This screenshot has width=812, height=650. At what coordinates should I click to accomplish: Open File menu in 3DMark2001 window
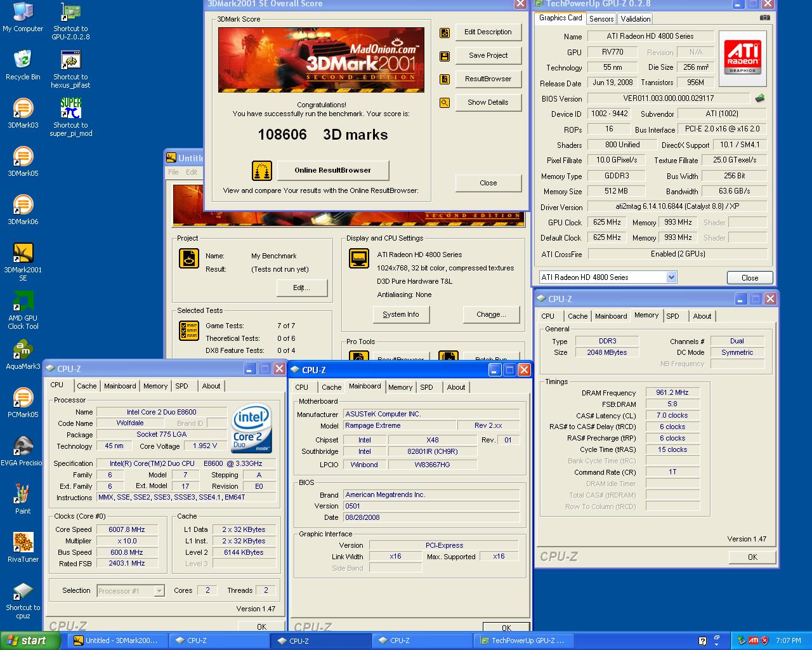[x=173, y=172]
